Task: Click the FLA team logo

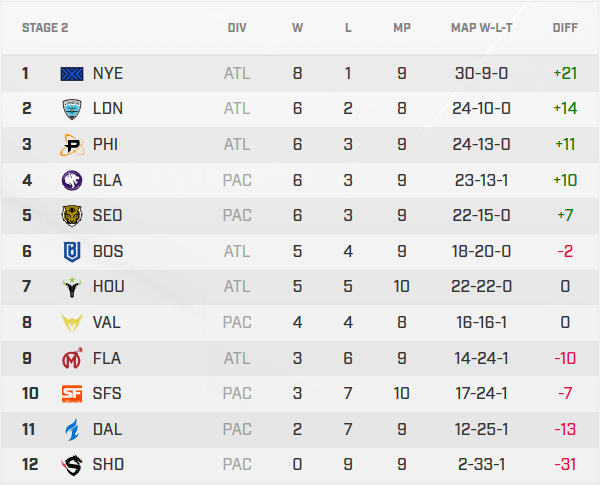Action: [73, 358]
